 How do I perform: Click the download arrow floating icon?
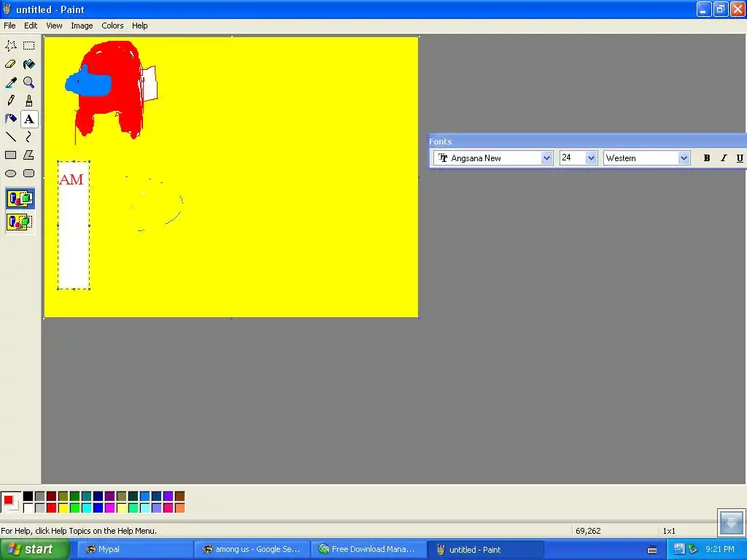pos(731,522)
